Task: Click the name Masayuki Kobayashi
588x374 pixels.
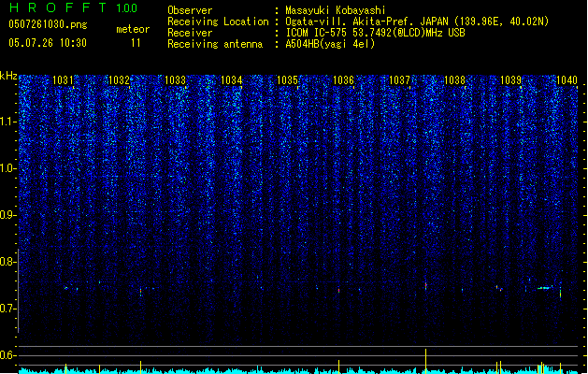Action: pos(336,10)
